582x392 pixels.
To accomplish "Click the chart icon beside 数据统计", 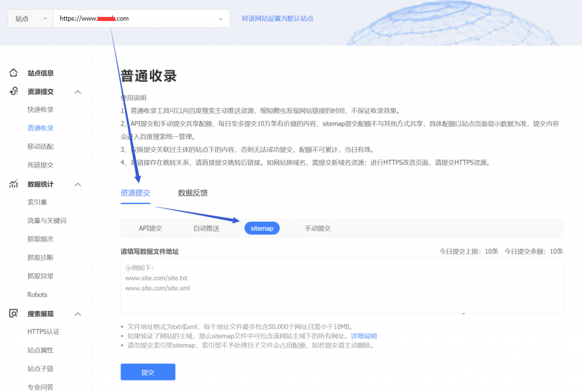I will tap(14, 184).
